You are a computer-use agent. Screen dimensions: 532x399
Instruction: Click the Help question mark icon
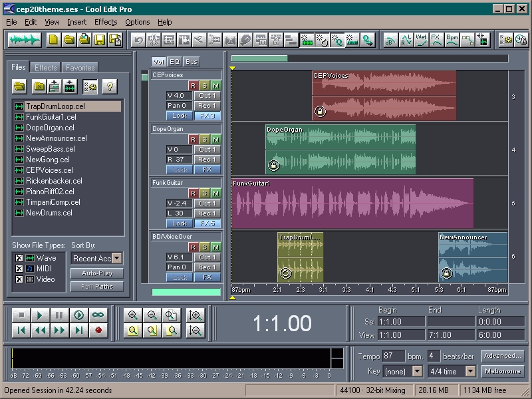[x=109, y=87]
